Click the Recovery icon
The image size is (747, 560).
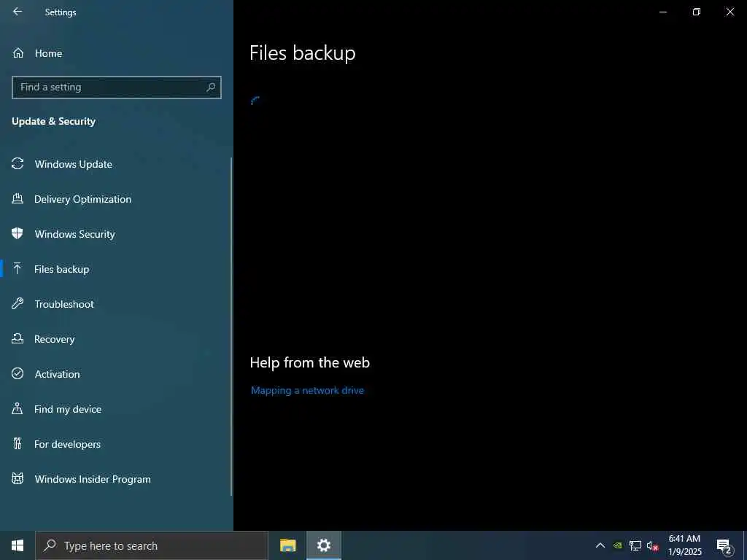pos(18,338)
